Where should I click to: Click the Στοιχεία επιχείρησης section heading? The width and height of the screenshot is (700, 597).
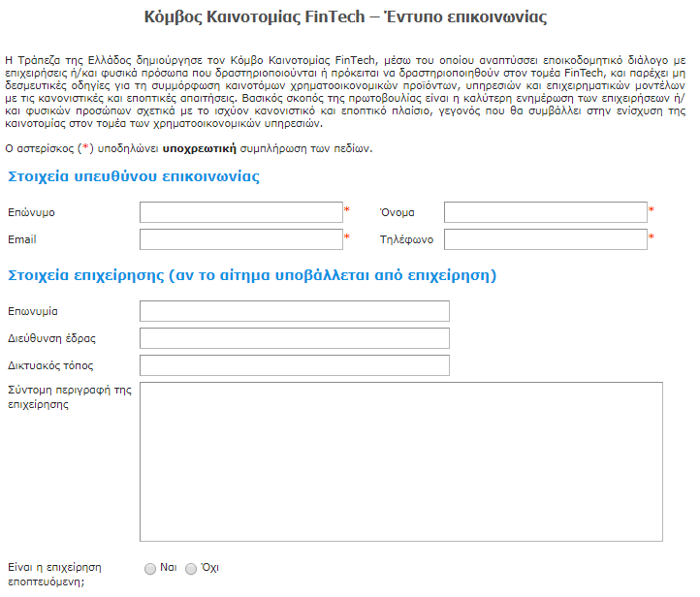click(x=252, y=275)
